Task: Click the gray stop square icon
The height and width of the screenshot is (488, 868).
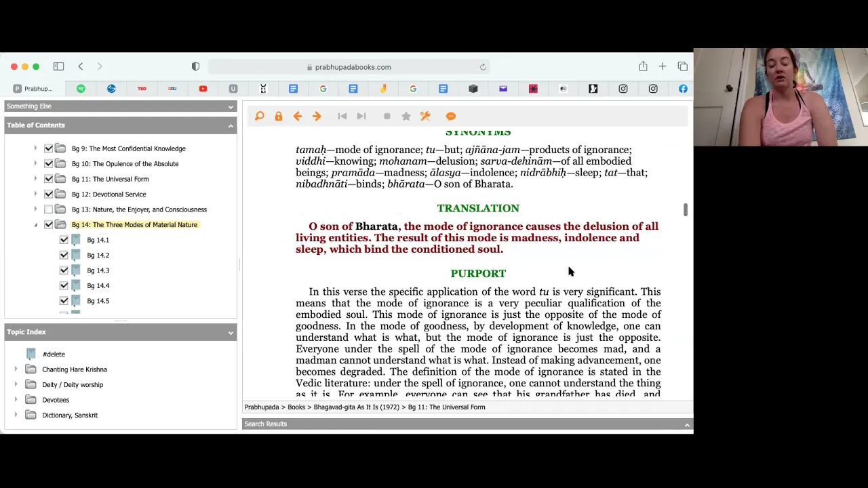Action: (387, 116)
